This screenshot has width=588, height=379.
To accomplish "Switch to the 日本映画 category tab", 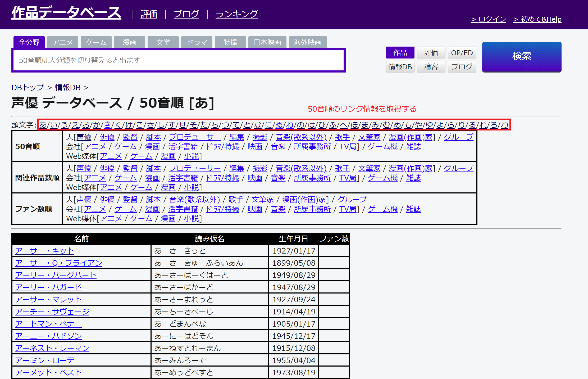I will pos(267,42).
